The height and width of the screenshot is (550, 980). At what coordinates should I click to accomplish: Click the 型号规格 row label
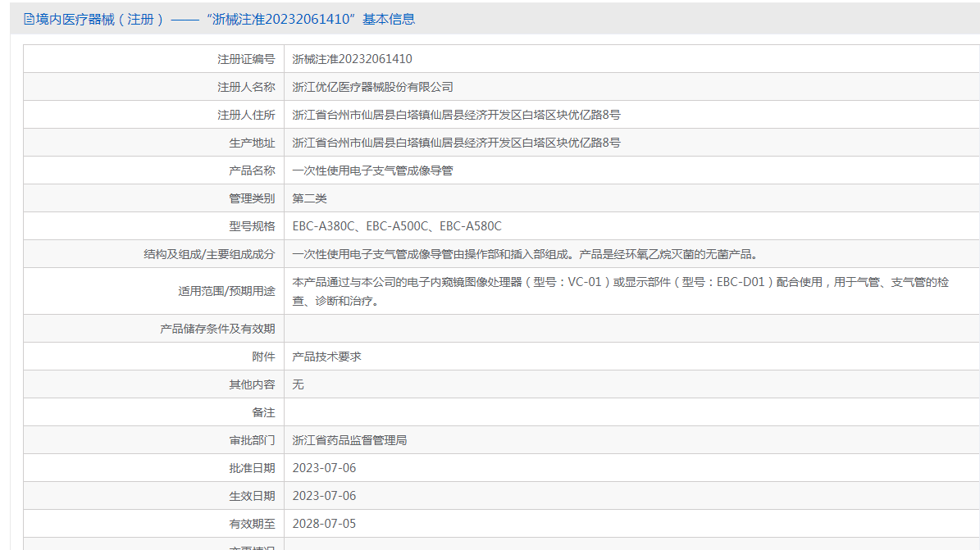pos(252,226)
